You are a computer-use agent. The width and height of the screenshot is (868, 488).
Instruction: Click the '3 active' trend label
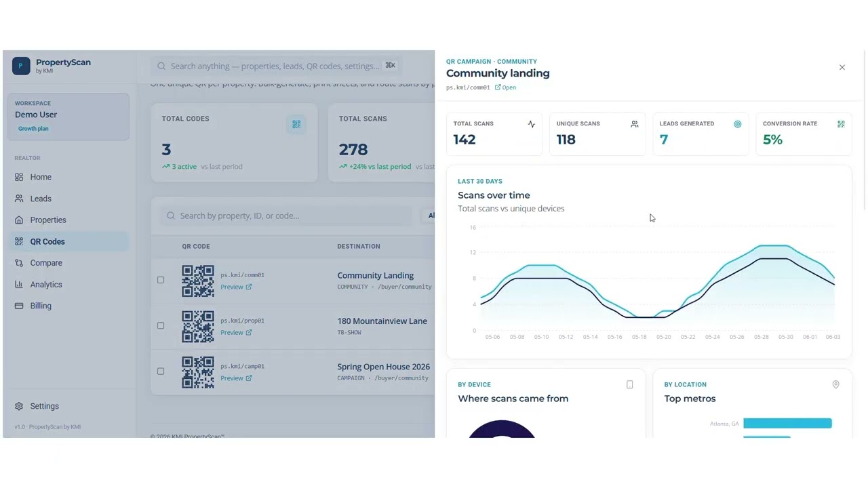(x=179, y=167)
